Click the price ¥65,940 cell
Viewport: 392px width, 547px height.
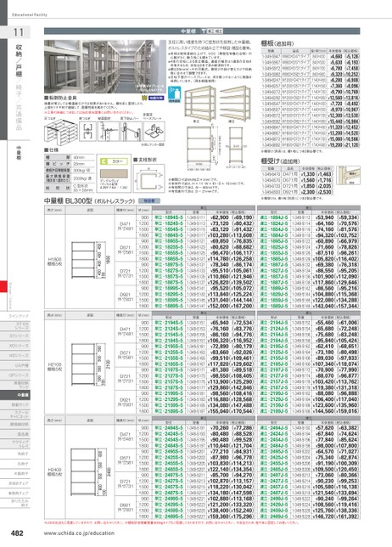click(220, 323)
